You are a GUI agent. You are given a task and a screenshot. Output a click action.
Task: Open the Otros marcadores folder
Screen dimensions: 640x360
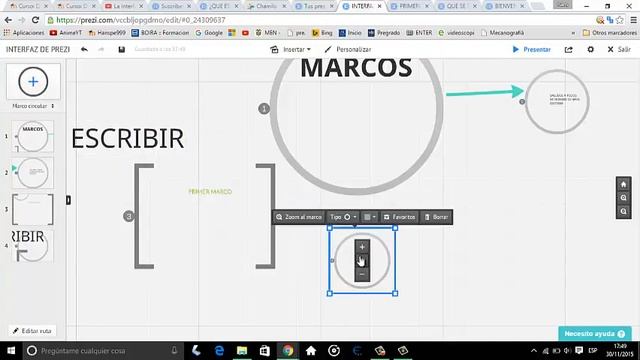pos(609,33)
